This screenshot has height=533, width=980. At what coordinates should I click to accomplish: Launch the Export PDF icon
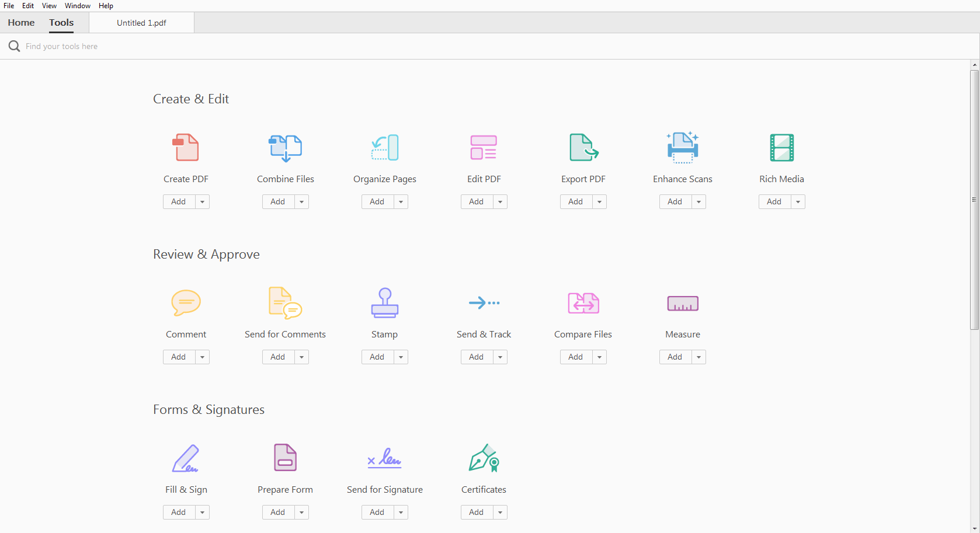(x=583, y=147)
